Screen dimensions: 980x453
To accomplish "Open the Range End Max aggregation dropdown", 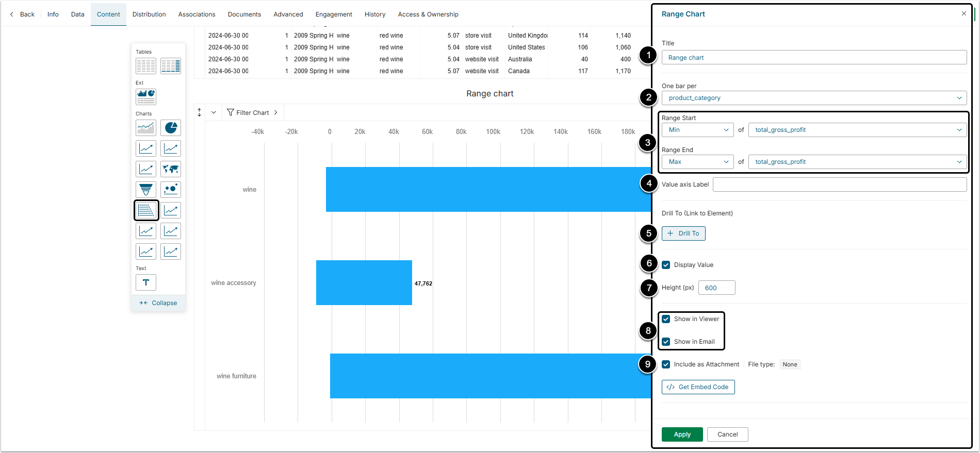I will pos(697,162).
